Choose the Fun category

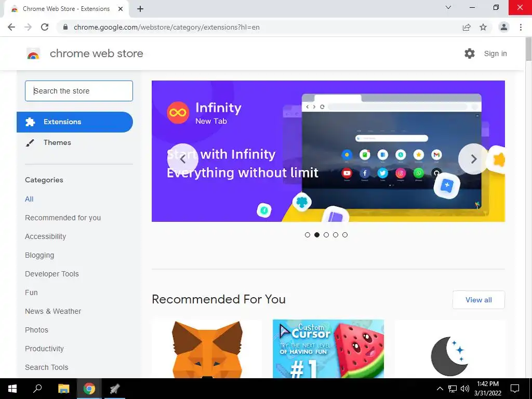[x=31, y=292]
